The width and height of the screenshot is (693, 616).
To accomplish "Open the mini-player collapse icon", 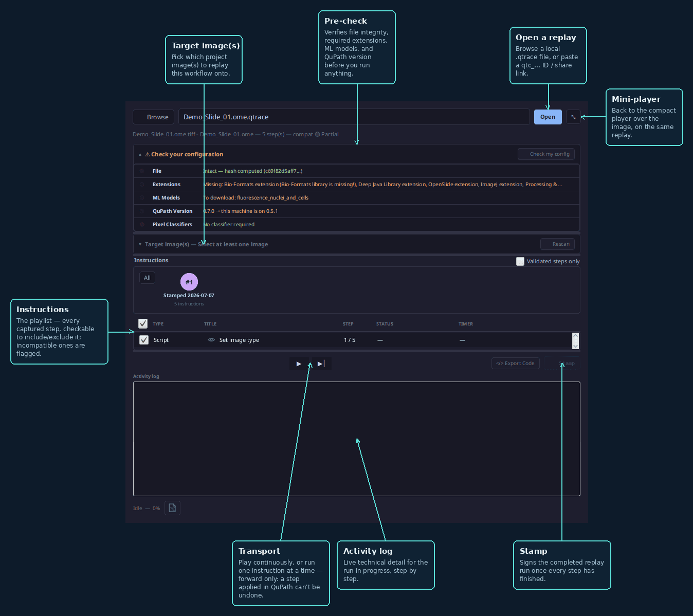I will coord(573,117).
